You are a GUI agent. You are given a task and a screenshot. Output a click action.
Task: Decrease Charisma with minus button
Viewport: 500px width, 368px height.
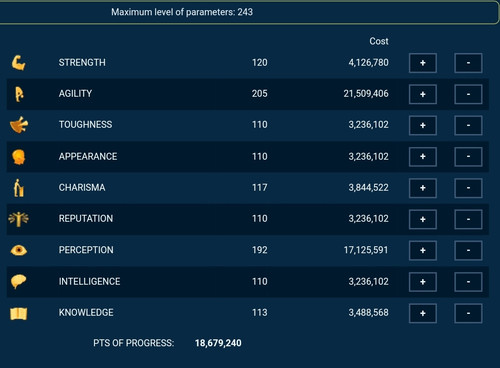coord(468,188)
